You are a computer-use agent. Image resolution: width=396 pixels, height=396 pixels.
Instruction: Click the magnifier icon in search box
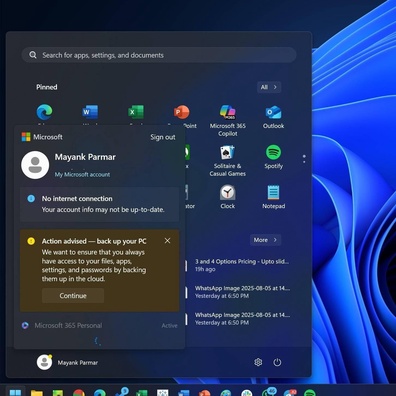click(x=33, y=55)
